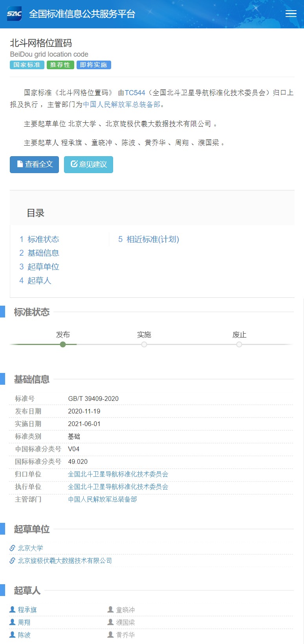Click person icon next to 周翔
304x644 pixels.
click(x=13, y=622)
